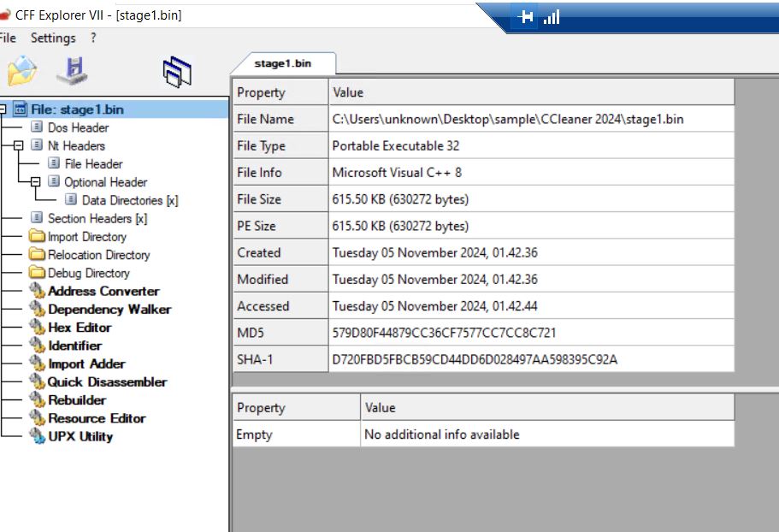779x532 pixels.
Task: Open the ? help menu
Action: click(x=93, y=38)
